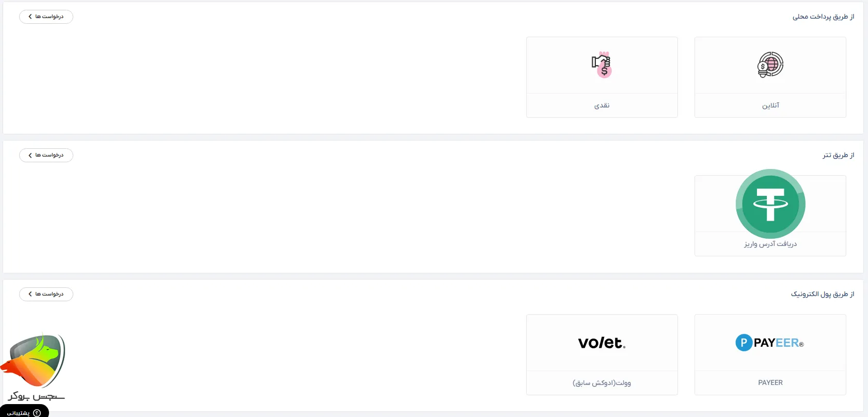Choose the آنلاین payment label
The image size is (868, 417).
pyautogui.click(x=770, y=105)
